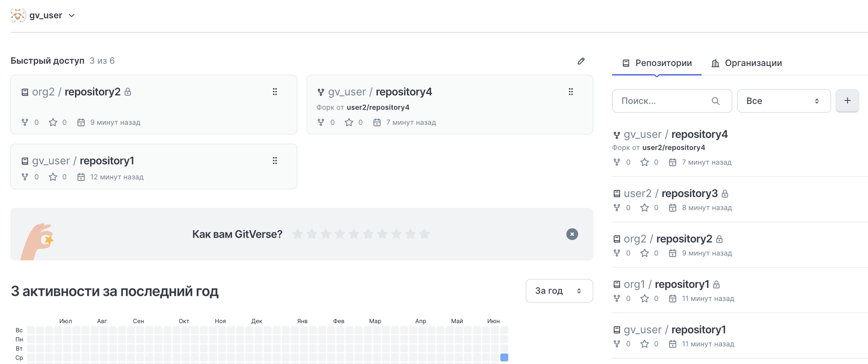Click the highlighted blue activity cell
Image resolution: width=868 pixels, height=364 pixels.
click(504, 357)
